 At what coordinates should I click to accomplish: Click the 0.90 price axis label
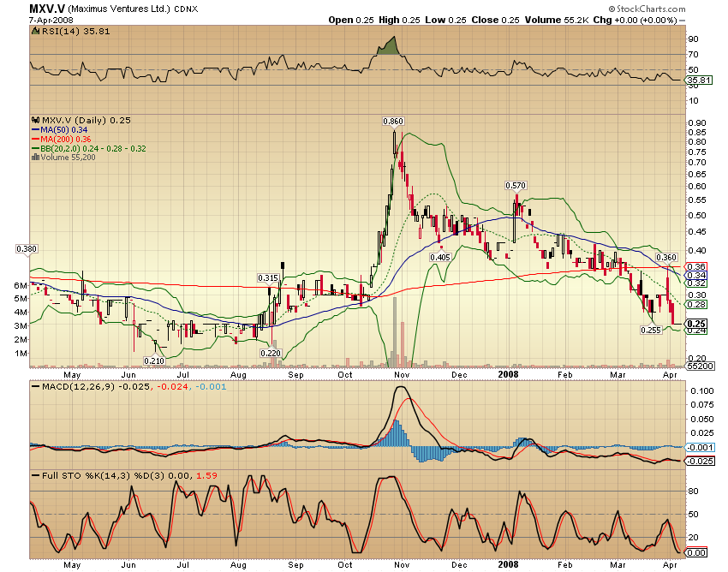(698, 123)
